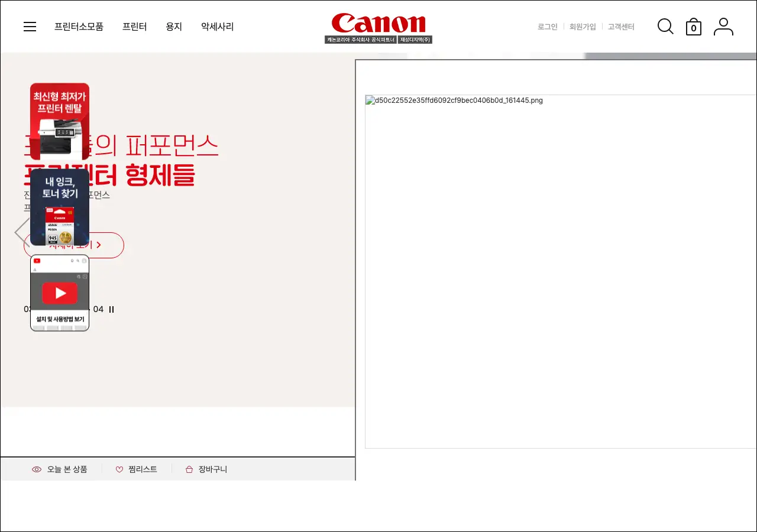
Task: Open the 프린터 menu
Action: tap(134, 27)
